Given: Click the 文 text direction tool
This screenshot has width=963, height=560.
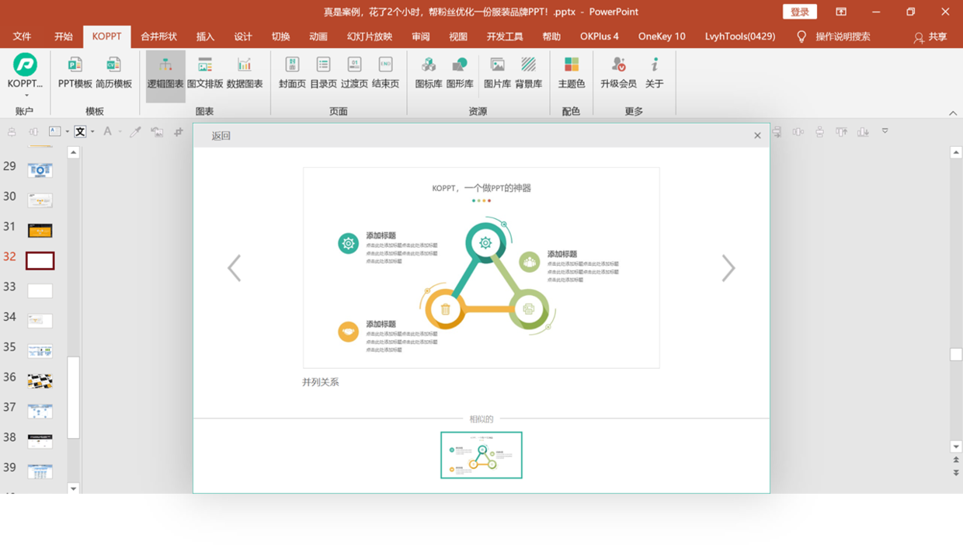Looking at the screenshot, I should (x=80, y=132).
